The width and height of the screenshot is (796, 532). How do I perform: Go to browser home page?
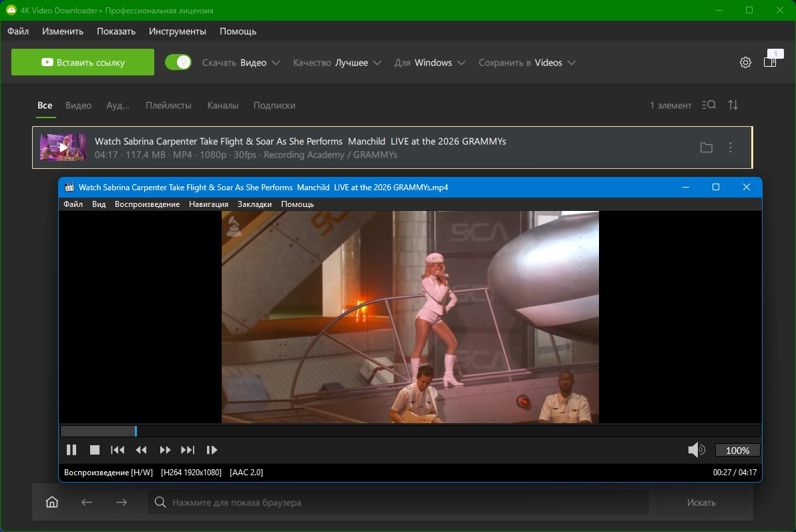click(x=52, y=502)
